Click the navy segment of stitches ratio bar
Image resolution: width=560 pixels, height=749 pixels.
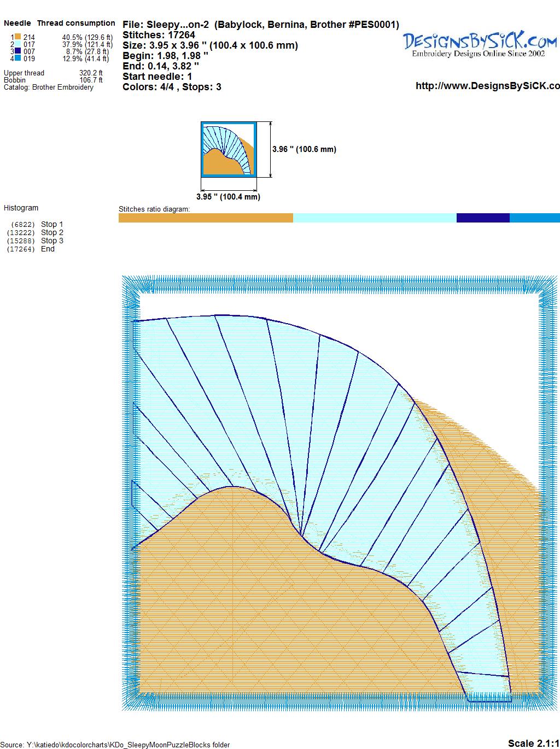pyautogui.click(x=483, y=218)
